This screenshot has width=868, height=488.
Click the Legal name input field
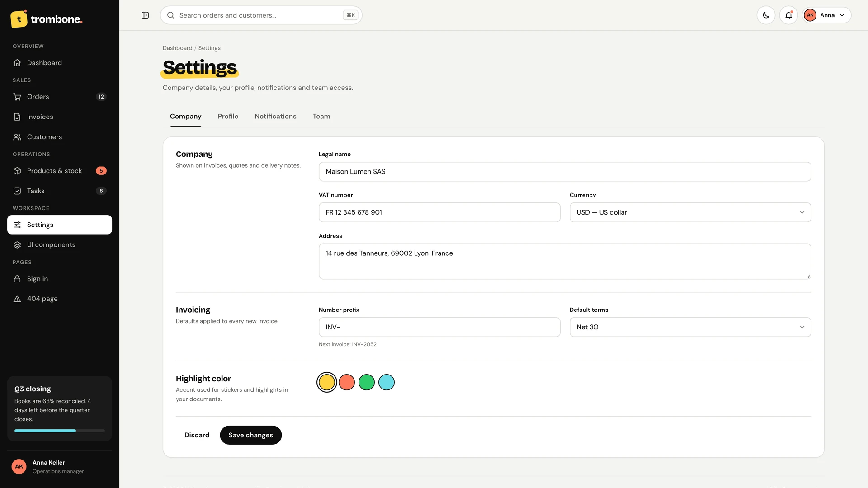click(565, 172)
